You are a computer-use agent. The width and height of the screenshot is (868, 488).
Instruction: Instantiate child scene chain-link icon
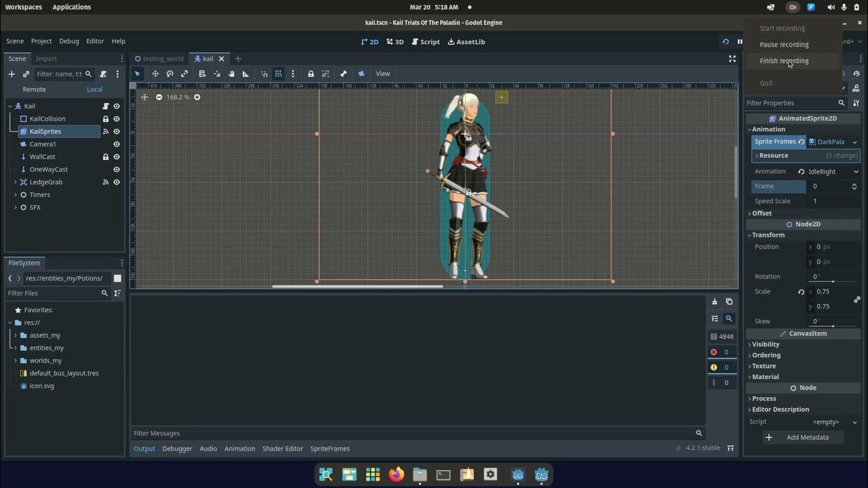26,74
